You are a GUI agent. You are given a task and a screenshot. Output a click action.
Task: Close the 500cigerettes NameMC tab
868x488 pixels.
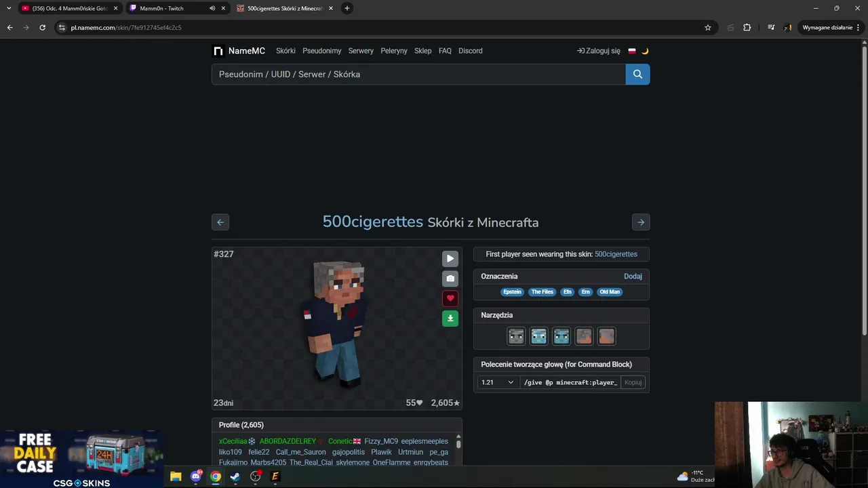pos(331,8)
